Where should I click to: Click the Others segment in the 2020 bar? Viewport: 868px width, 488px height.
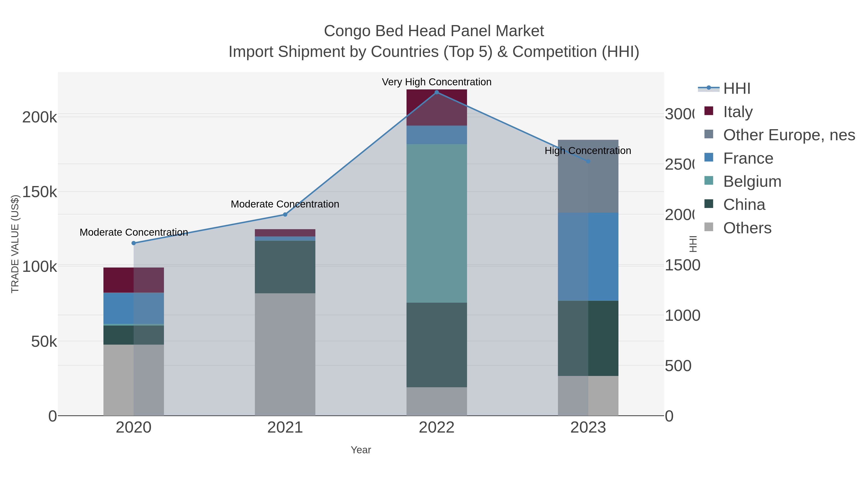133,380
